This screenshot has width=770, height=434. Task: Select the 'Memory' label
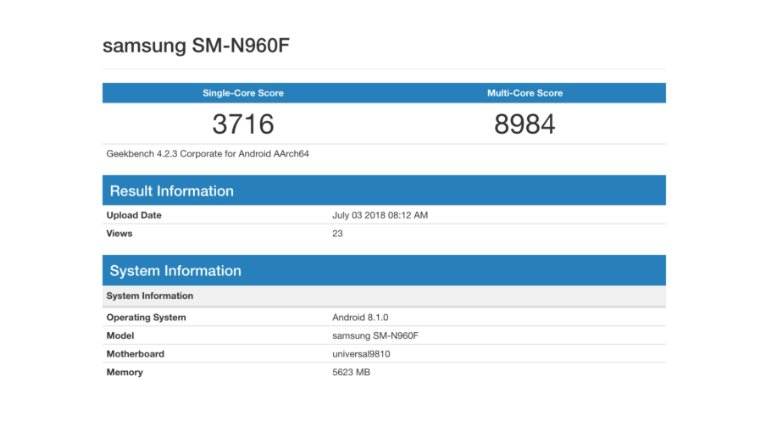click(125, 372)
